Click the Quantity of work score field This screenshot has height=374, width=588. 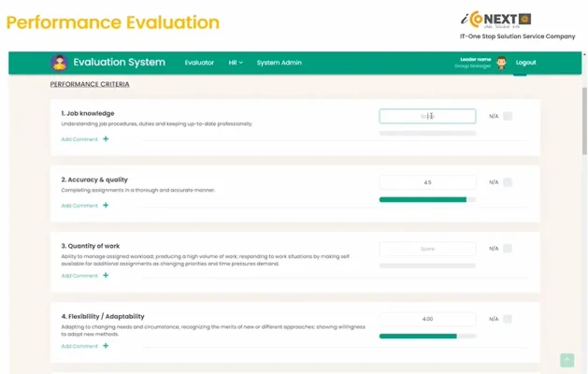point(427,249)
